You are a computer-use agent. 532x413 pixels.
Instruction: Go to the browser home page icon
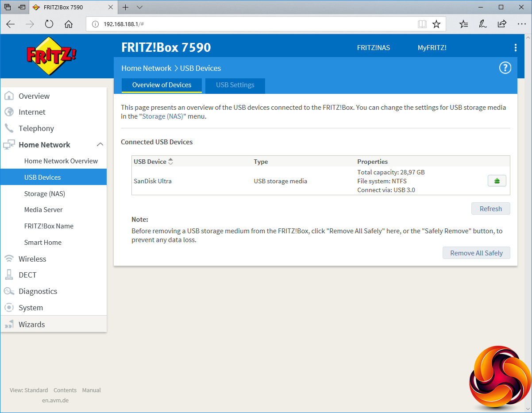click(69, 24)
